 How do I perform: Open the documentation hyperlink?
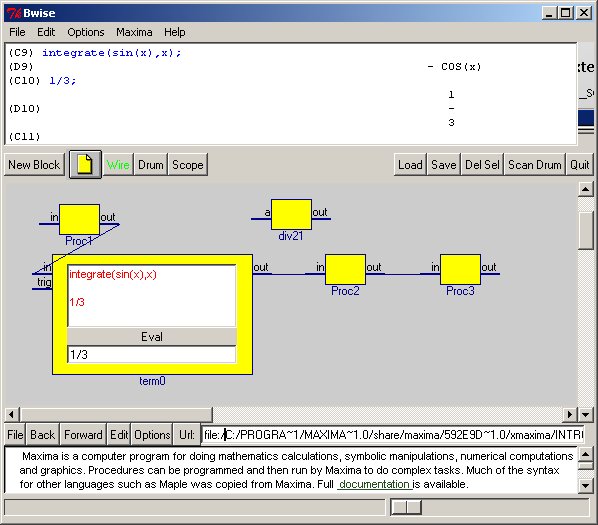tap(374, 484)
